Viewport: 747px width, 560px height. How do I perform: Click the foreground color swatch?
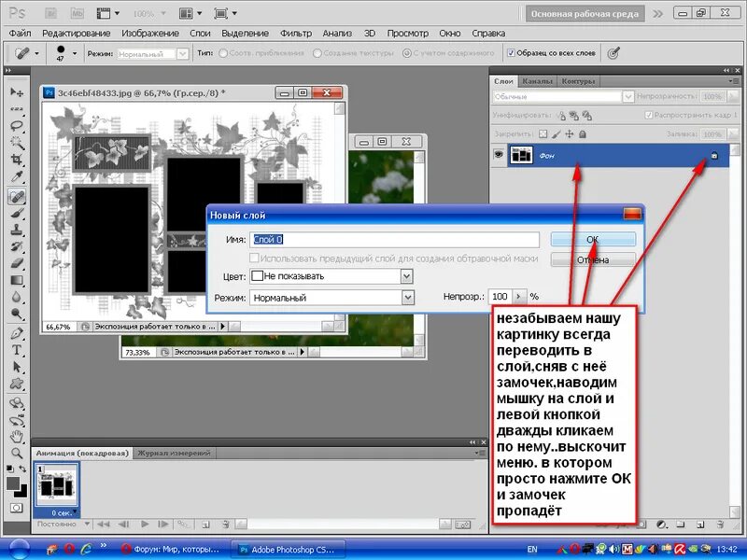13,483
